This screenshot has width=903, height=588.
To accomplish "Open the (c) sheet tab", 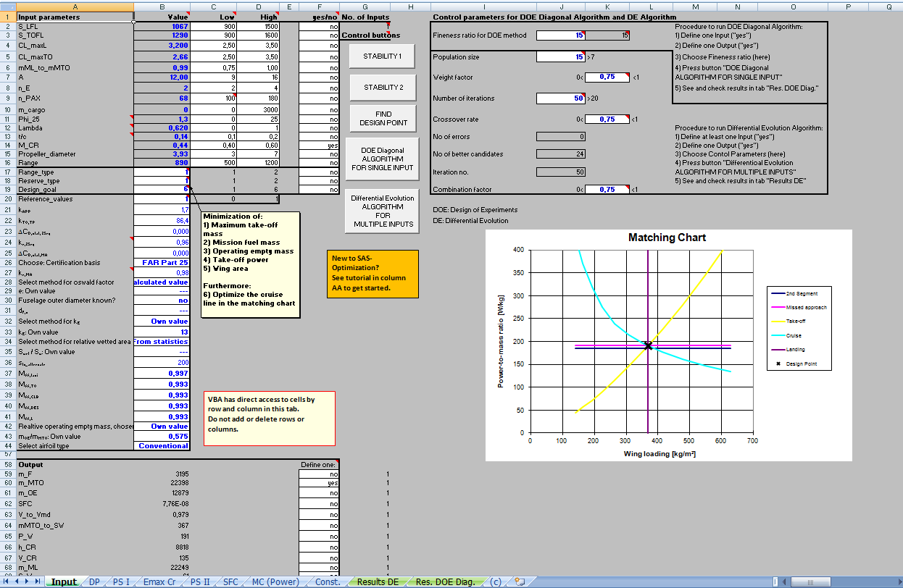I will (495, 581).
